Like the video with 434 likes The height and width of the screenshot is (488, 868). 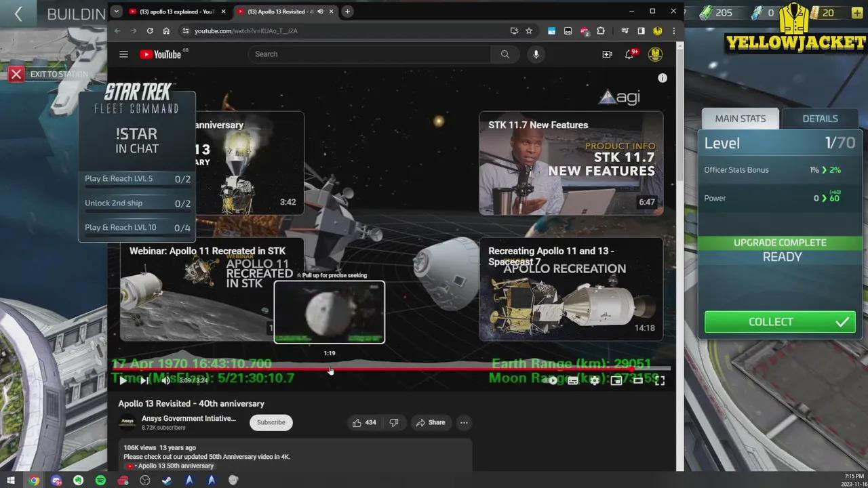[364, 422]
